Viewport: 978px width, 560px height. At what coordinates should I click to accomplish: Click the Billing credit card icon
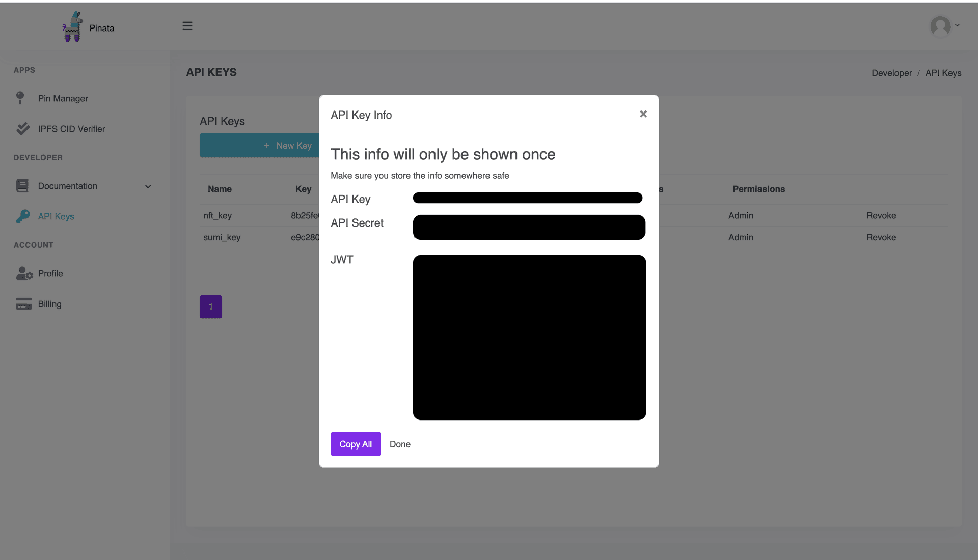pyautogui.click(x=23, y=303)
